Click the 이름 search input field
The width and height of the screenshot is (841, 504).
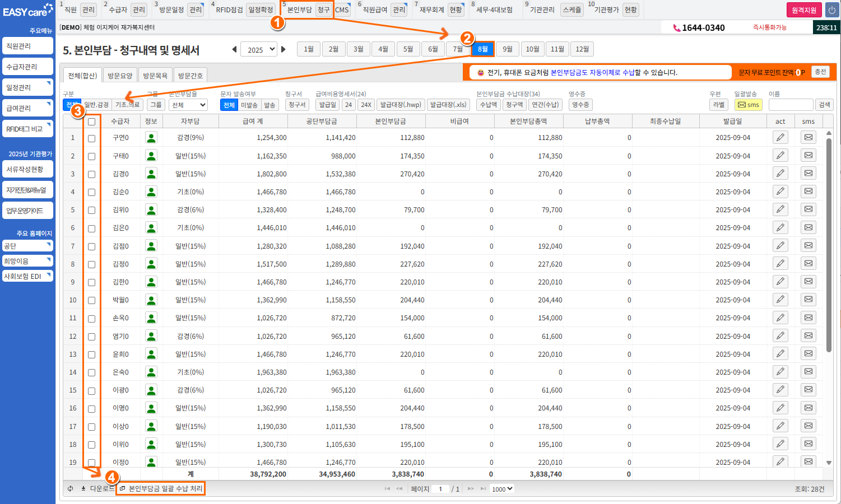coord(790,105)
